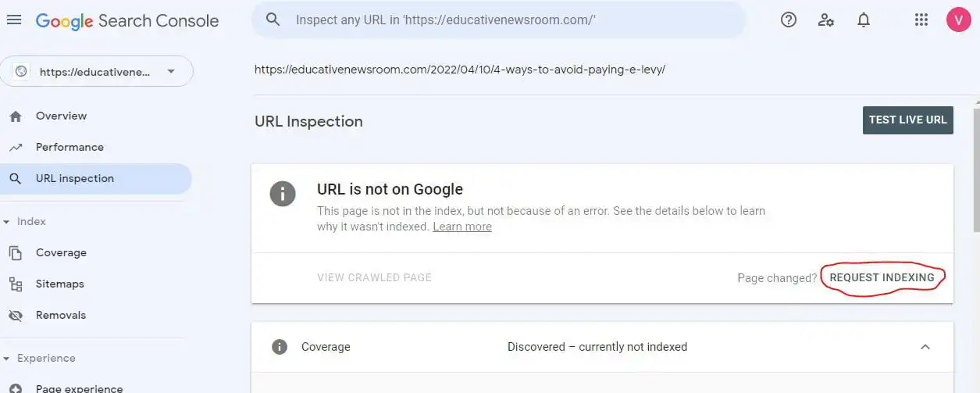The width and height of the screenshot is (980, 393).
Task: Open the account avatar 'V'
Action: [x=958, y=20]
